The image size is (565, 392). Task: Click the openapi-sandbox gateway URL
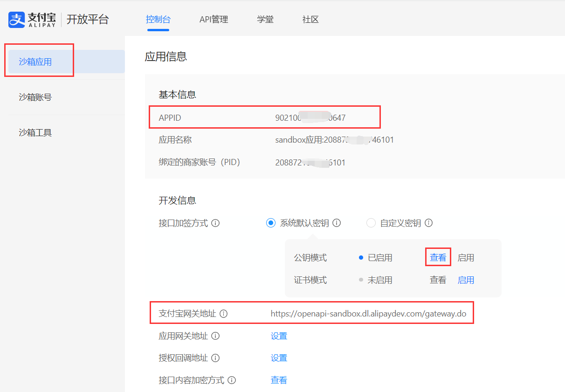pos(368,314)
